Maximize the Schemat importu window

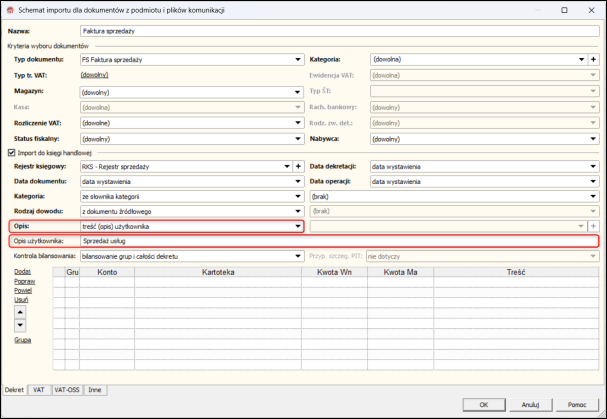564,10
